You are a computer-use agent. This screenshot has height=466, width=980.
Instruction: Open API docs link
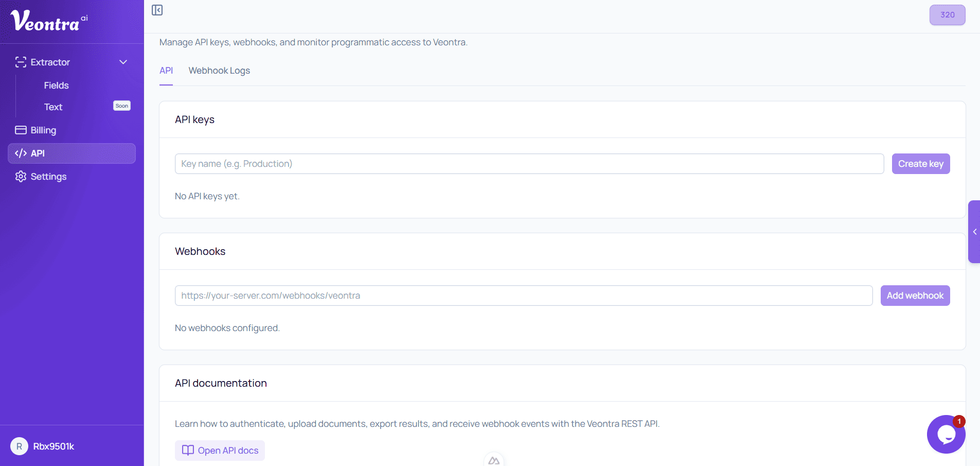point(220,451)
